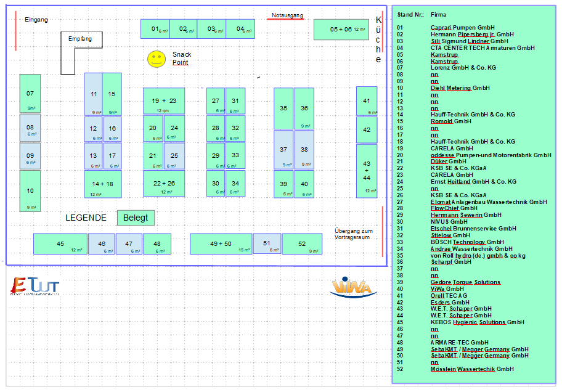
Task: Select booth 40
Action: [304, 184]
